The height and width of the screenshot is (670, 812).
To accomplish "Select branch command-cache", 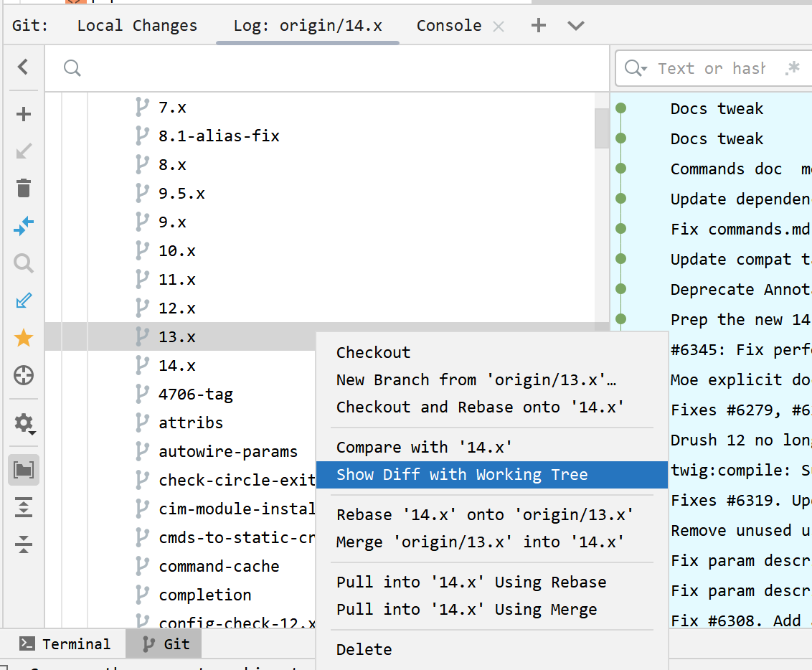I will pos(219,567).
